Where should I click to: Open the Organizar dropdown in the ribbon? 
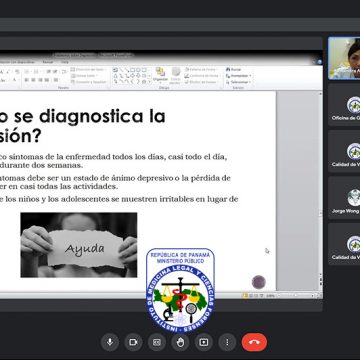click(x=160, y=75)
